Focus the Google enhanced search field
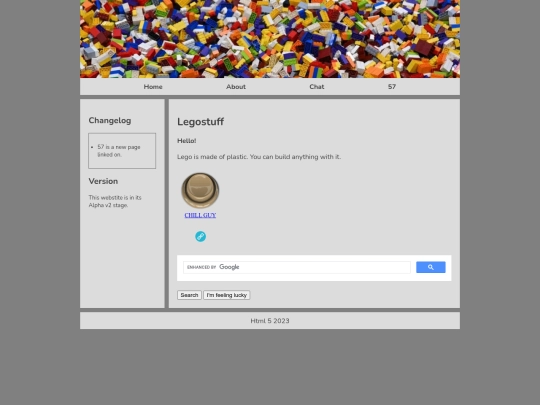The height and width of the screenshot is (405, 540). click(297, 267)
